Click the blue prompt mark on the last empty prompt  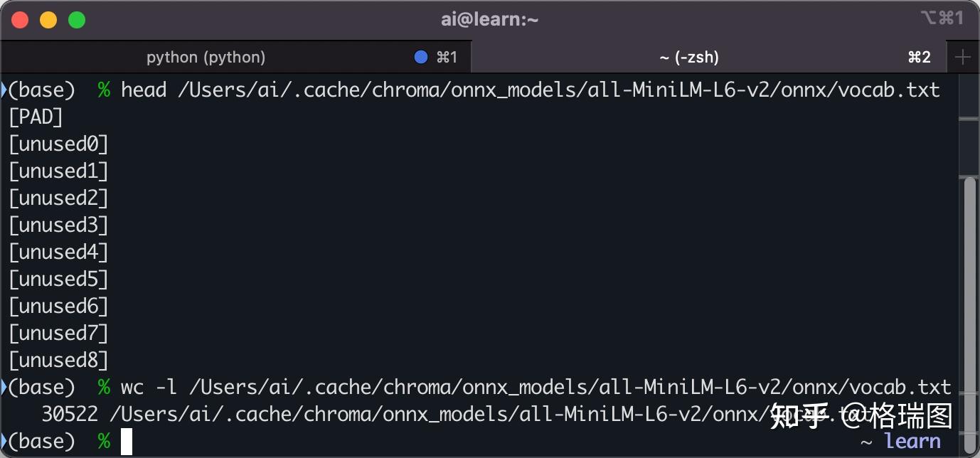point(4,441)
